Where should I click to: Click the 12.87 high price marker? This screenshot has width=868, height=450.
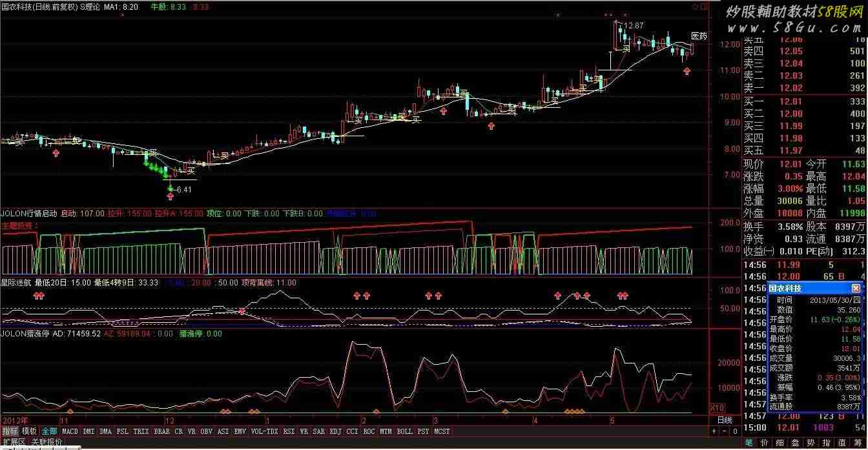(634, 25)
